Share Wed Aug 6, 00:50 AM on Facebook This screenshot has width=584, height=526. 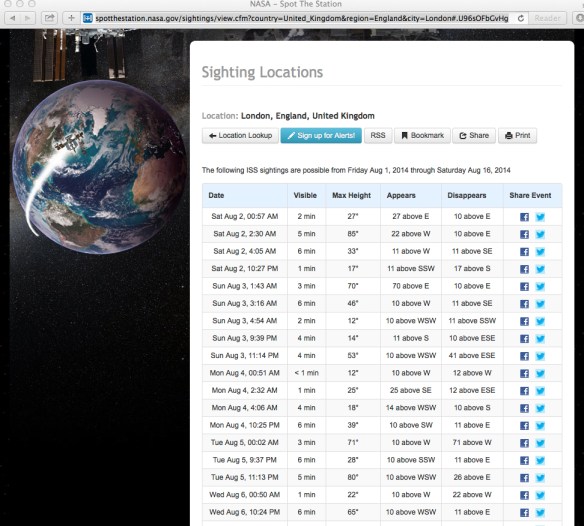coord(524,495)
